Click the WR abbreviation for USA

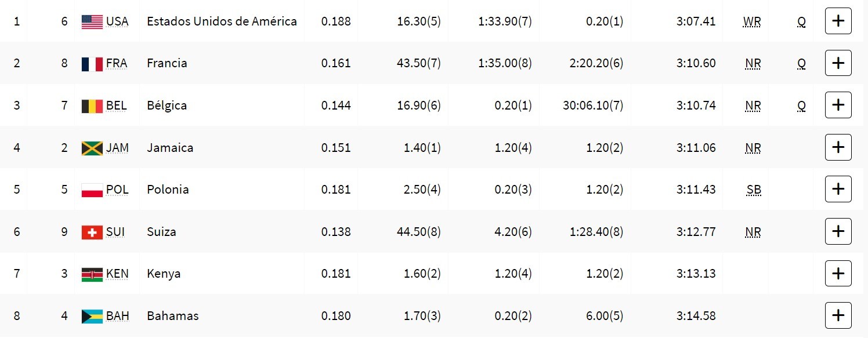pos(752,22)
